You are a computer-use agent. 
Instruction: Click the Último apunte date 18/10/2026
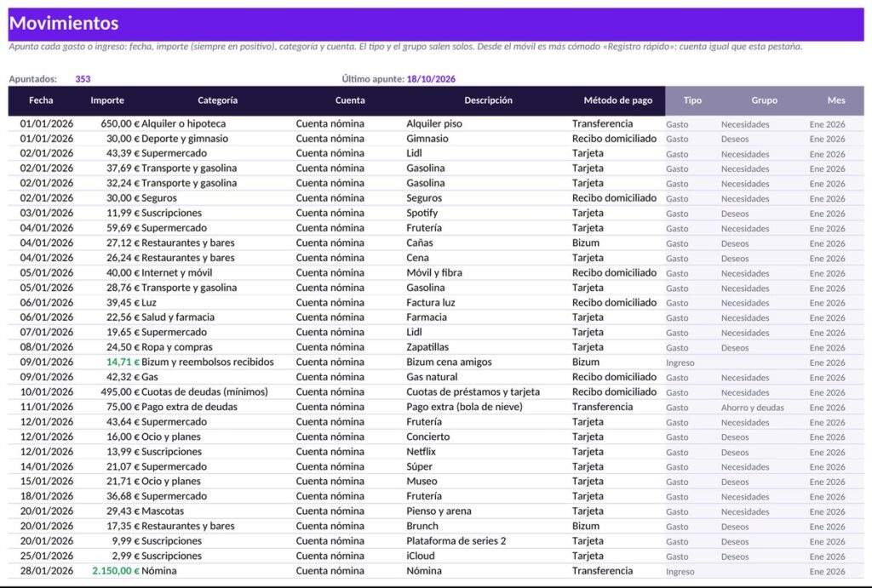(431, 79)
